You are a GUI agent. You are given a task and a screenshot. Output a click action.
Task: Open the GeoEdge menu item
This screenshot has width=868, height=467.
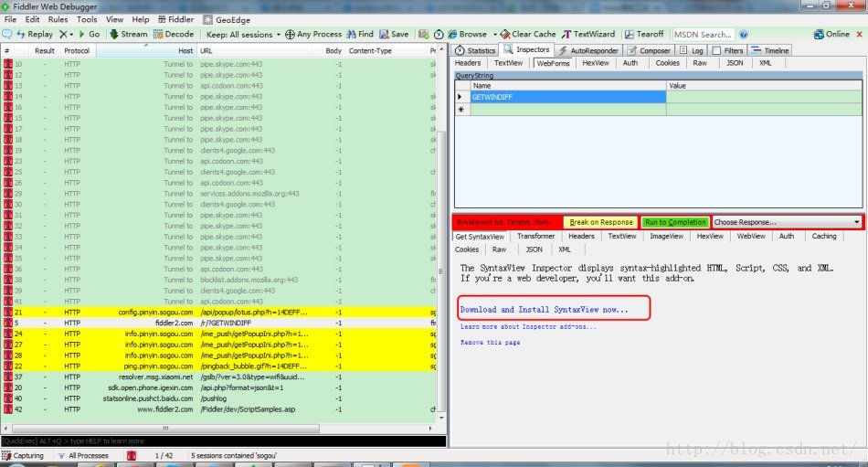point(227,19)
